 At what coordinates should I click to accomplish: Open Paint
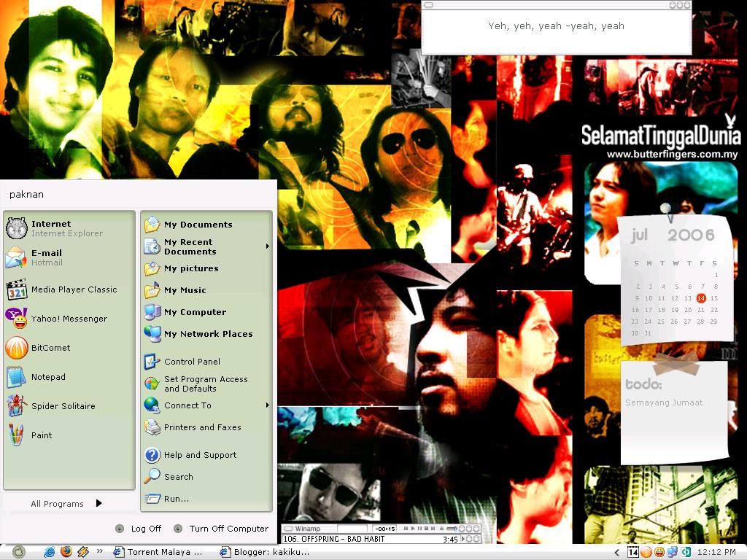coord(69,435)
